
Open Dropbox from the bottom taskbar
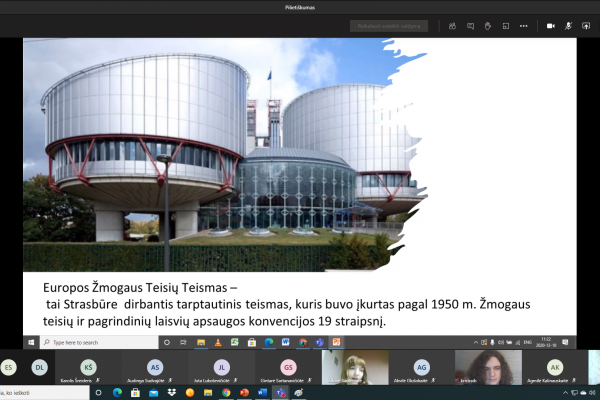click(x=172, y=393)
